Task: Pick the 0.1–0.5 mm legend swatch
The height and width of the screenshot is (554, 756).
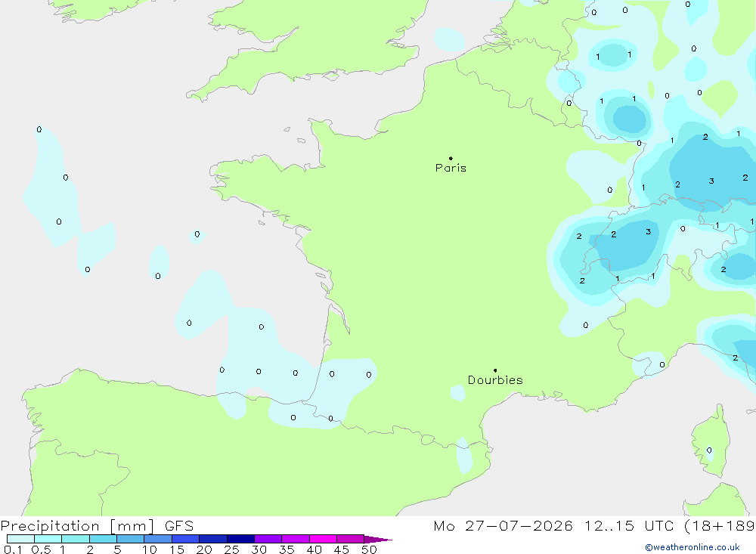Action: (20, 539)
